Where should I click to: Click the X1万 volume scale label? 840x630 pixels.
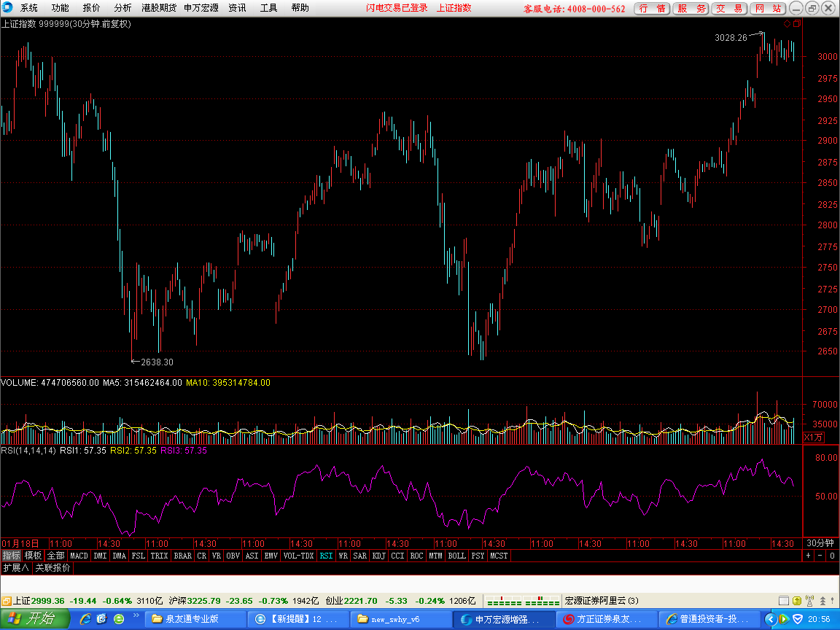pos(813,437)
